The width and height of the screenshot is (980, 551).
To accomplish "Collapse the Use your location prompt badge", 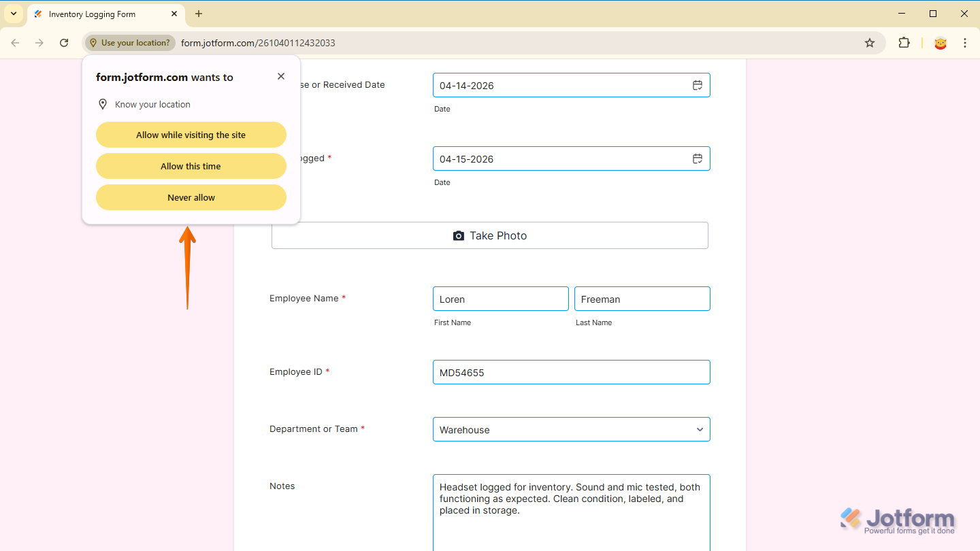I will tap(129, 42).
